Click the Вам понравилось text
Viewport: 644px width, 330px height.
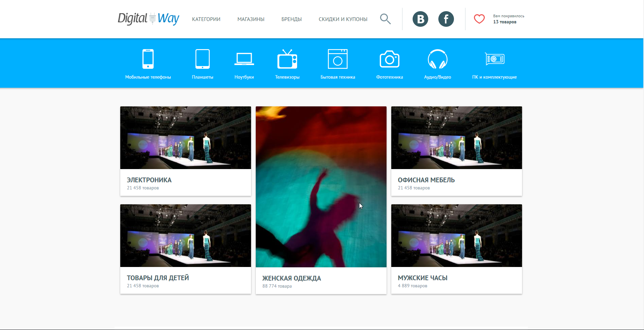tap(509, 16)
